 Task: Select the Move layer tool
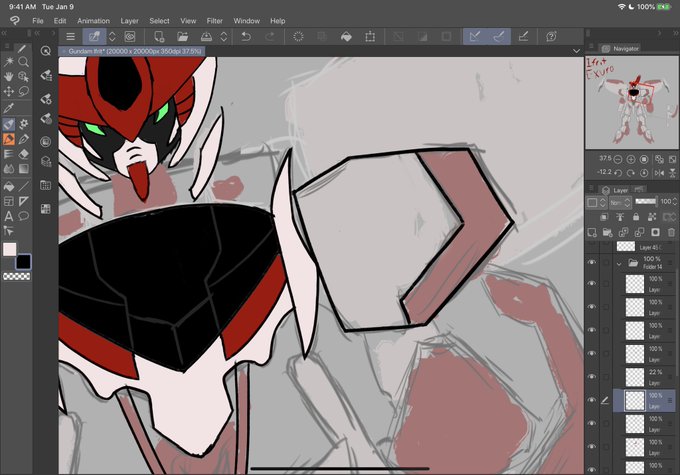(9, 91)
